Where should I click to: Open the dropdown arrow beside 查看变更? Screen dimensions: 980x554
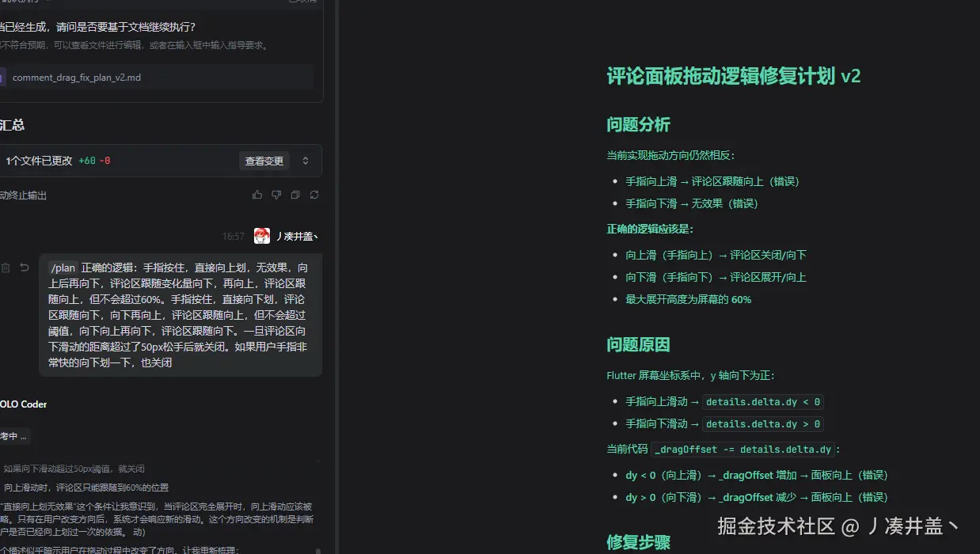click(x=306, y=160)
